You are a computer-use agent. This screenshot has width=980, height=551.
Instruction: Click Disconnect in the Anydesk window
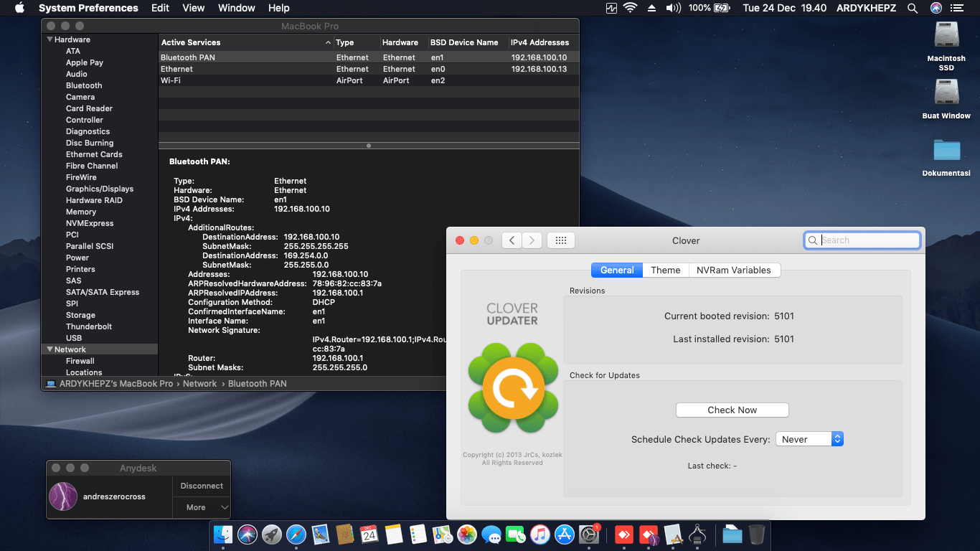[202, 486]
